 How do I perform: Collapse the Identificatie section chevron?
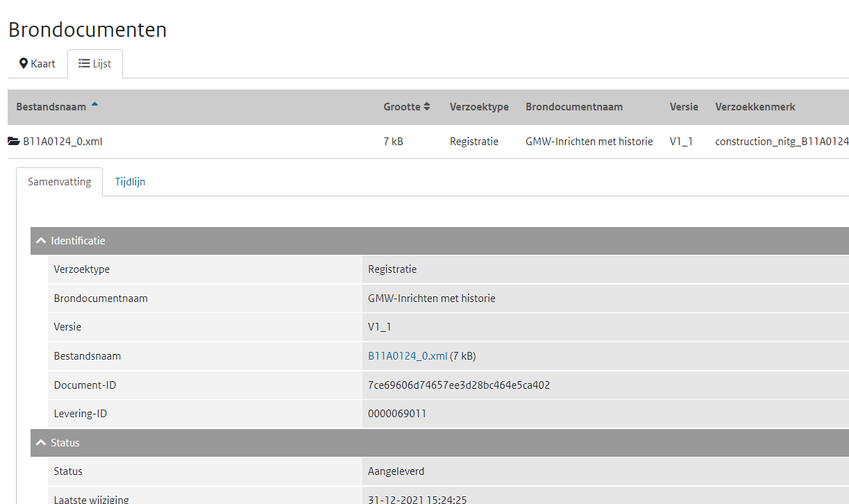[41, 241]
